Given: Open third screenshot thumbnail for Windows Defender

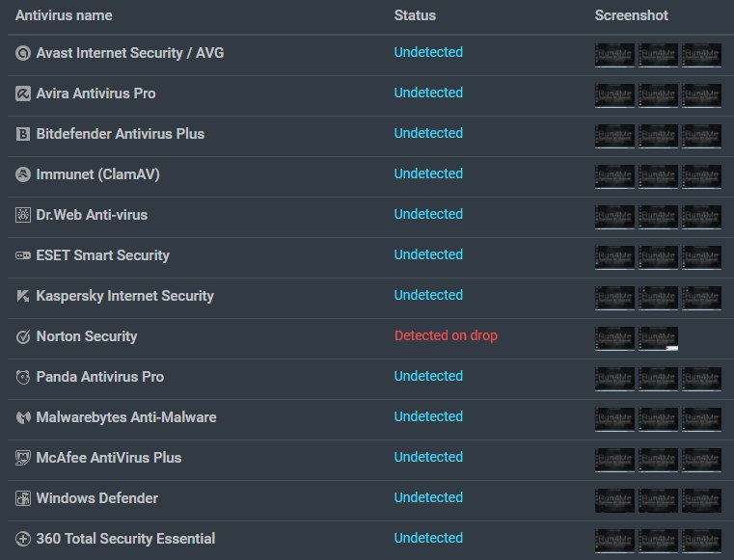Looking at the screenshot, I should pyautogui.click(x=701, y=499).
